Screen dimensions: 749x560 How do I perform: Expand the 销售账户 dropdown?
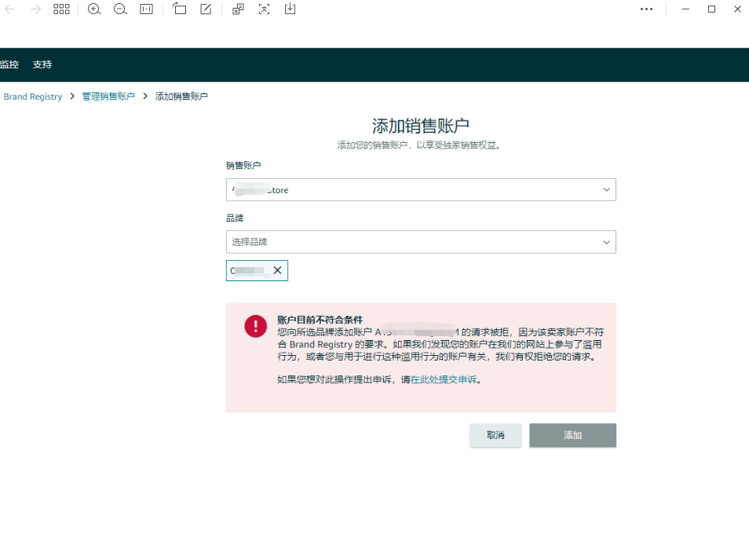(x=421, y=190)
